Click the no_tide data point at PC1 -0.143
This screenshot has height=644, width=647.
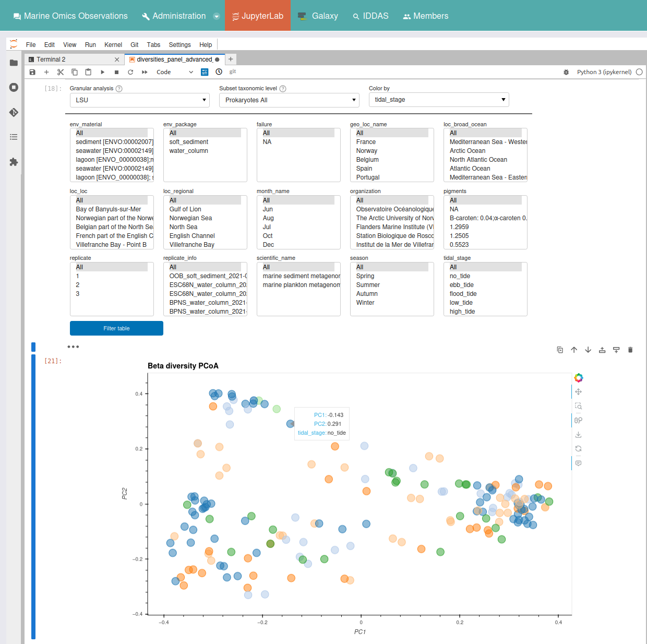pos(290,424)
